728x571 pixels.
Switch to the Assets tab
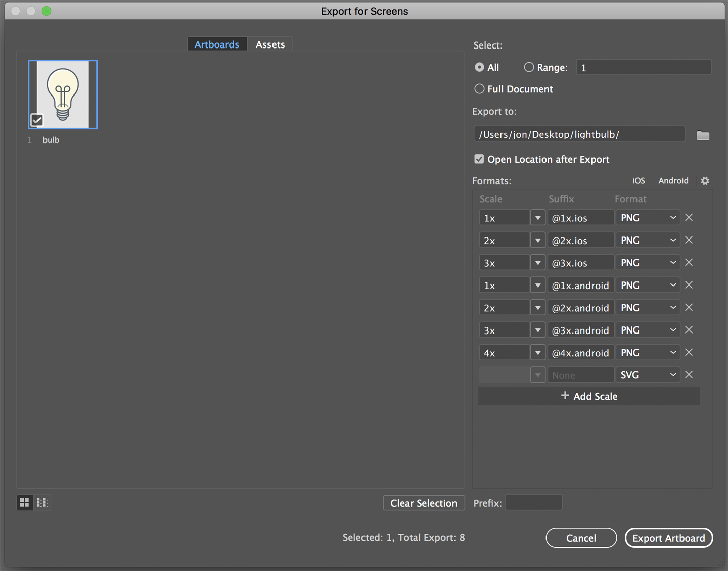click(270, 44)
